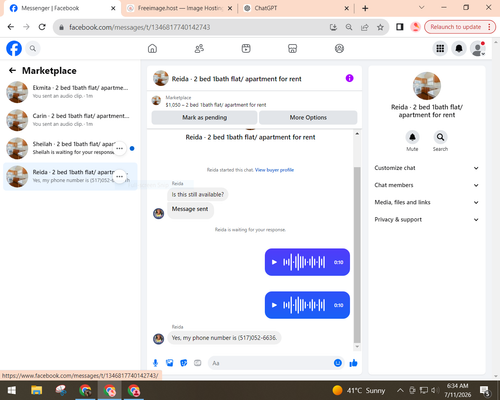Open options menu for Sheilah chat
Screen dimensions: 500x400
(120, 148)
